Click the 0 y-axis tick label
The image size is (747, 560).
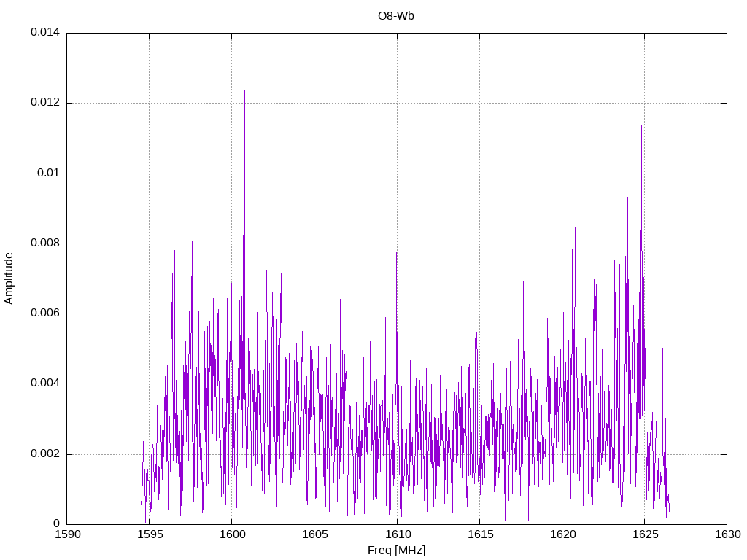click(x=57, y=524)
